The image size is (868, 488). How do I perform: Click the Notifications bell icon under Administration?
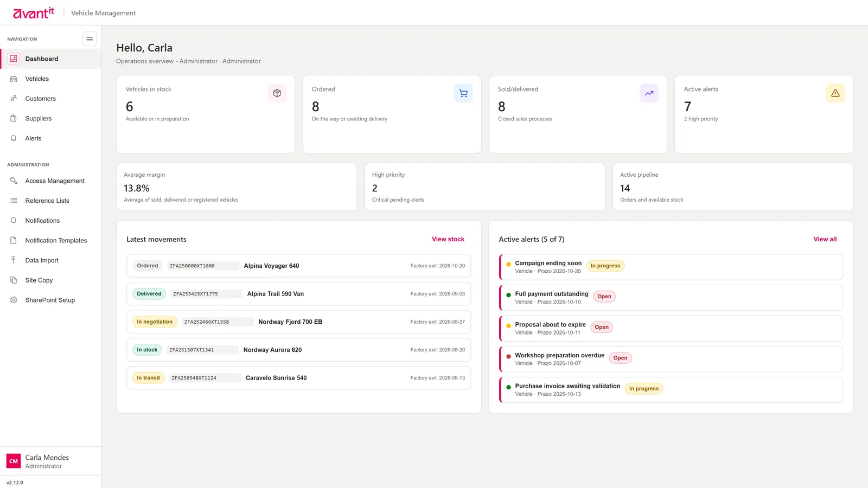pos(14,221)
